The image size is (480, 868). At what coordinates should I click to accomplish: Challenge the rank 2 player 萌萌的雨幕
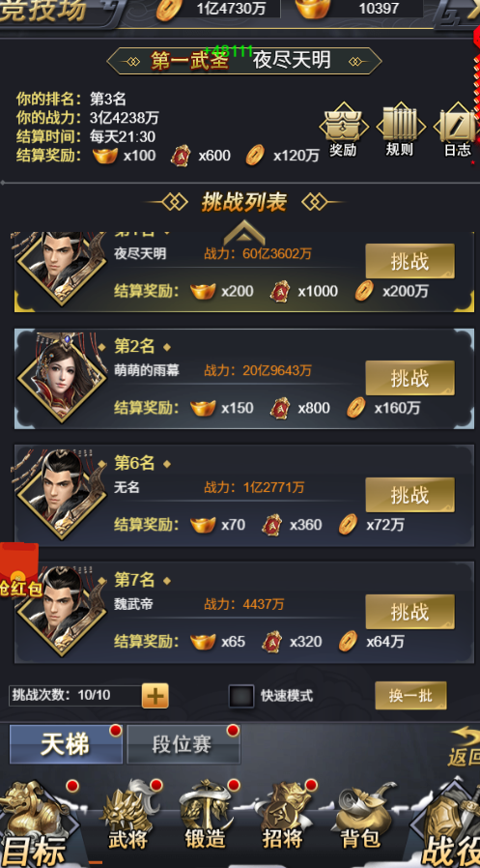tap(409, 378)
